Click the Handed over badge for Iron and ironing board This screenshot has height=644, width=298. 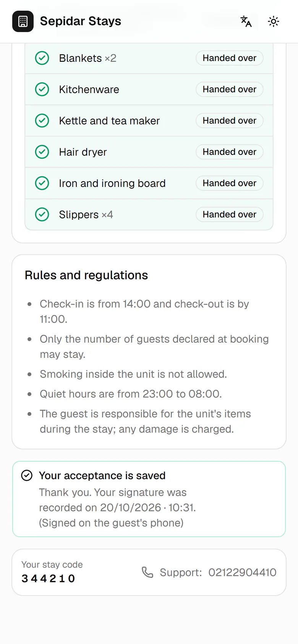coord(230,183)
